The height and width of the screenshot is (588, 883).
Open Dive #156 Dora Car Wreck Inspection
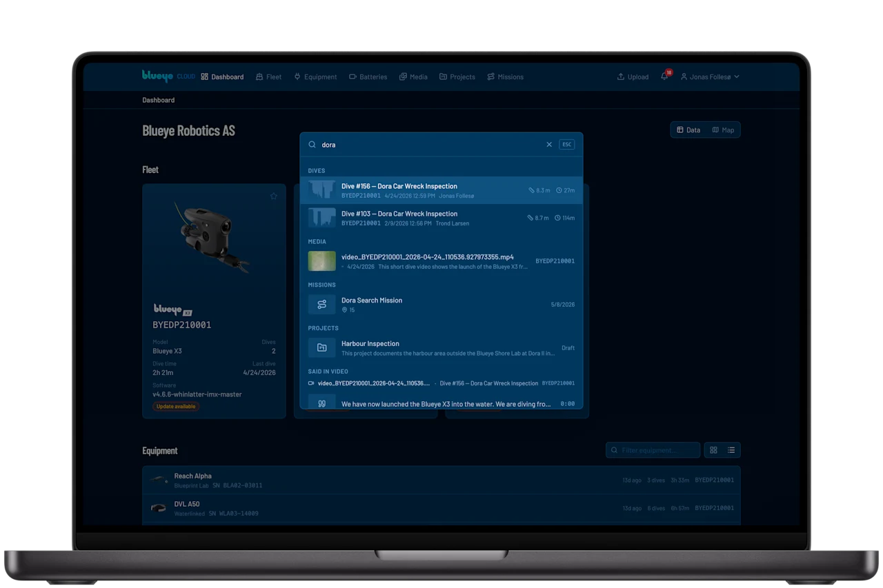tap(441, 190)
